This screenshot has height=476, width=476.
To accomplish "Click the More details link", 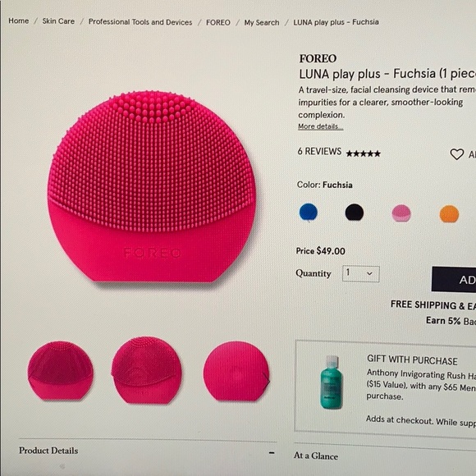I will (x=321, y=126).
